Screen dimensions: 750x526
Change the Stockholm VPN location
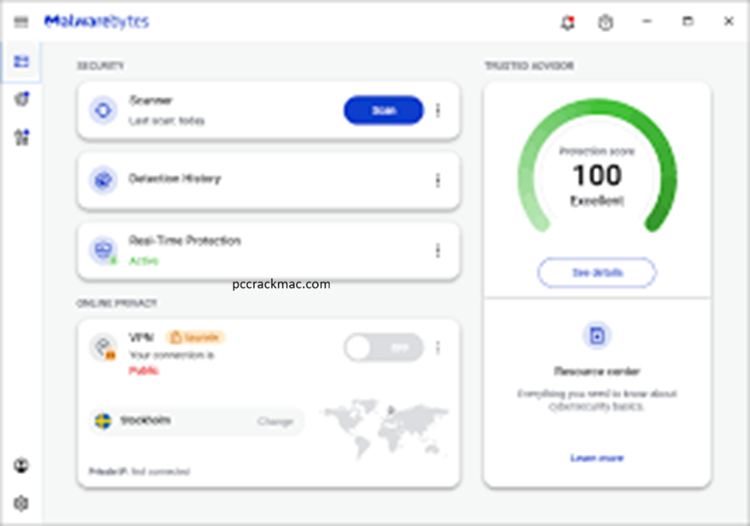pos(275,421)
